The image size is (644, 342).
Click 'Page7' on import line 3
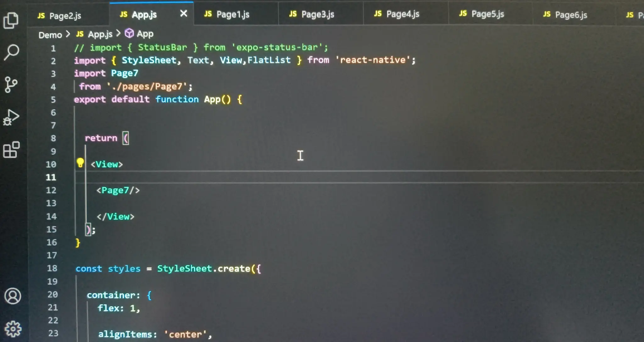(x=125, y=73)
